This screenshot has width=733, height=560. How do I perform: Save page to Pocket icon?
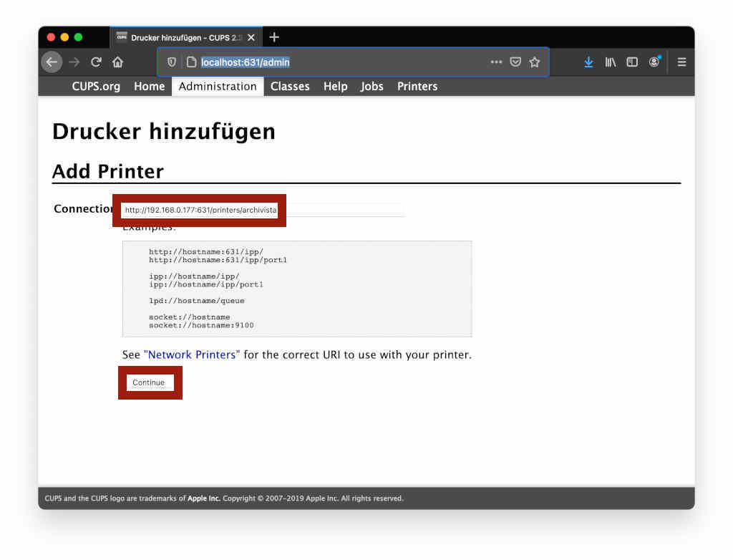(x=515, y=62)
